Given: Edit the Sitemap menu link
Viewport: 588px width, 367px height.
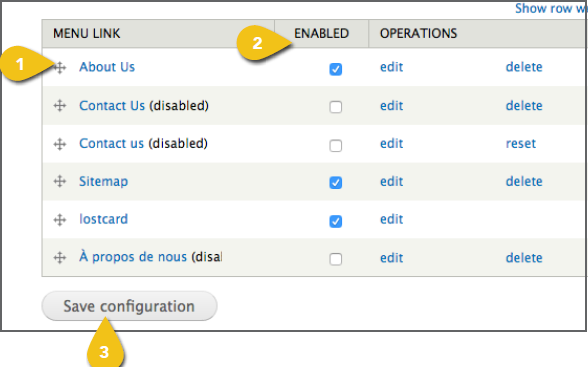Looking at the screenshot, I should pyautogui.click(x=392, y=181).
